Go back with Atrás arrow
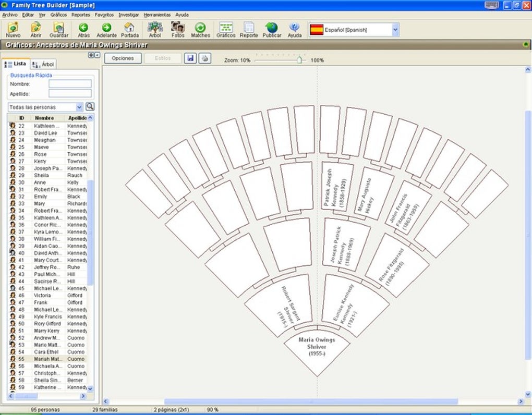 tap(83, 30)
